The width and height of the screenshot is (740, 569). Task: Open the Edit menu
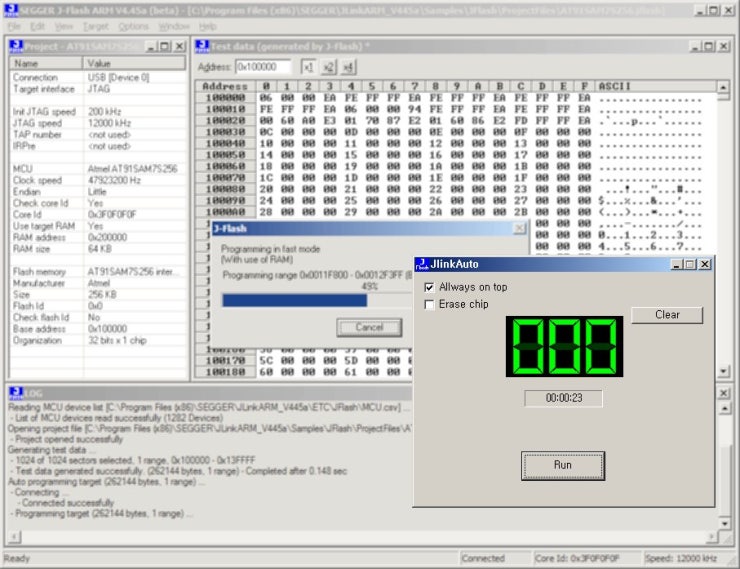coord(37,26)
